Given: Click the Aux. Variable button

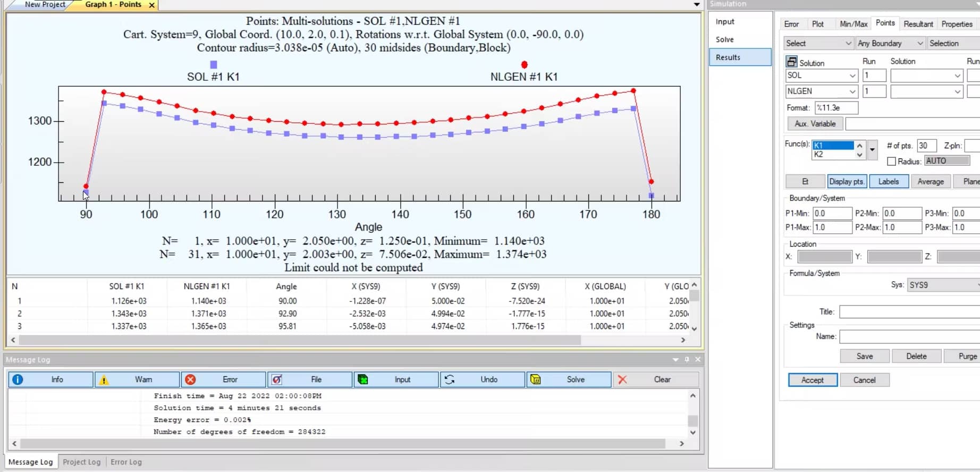Looking at the screenshot, I should tap(815, 124).
